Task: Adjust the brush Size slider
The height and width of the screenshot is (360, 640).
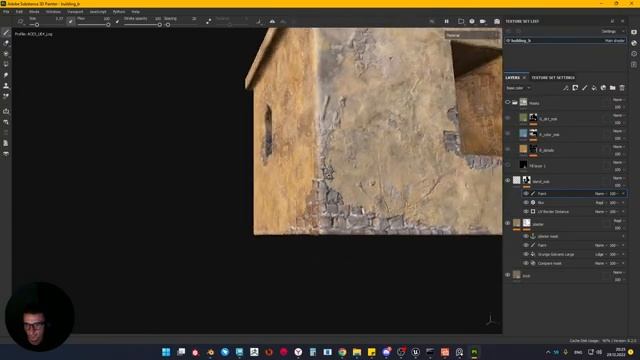Action: pos(46,24)
